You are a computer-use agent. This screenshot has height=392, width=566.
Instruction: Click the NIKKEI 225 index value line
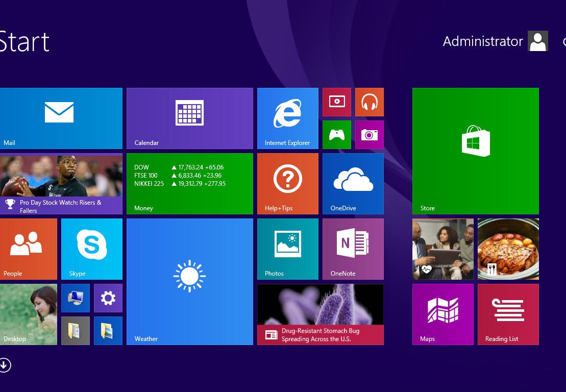click(180, 183)
